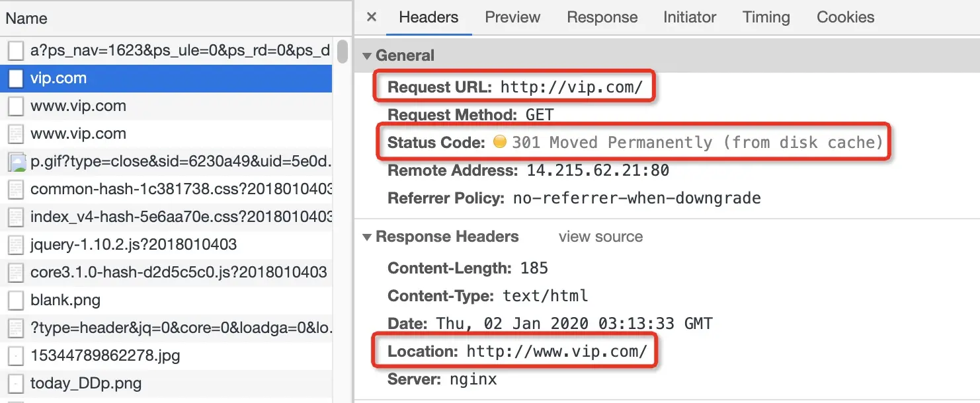Click the request list scrollbar thumb
The width and height of the screenshot is (980, 403).
[x=342, y=52]
